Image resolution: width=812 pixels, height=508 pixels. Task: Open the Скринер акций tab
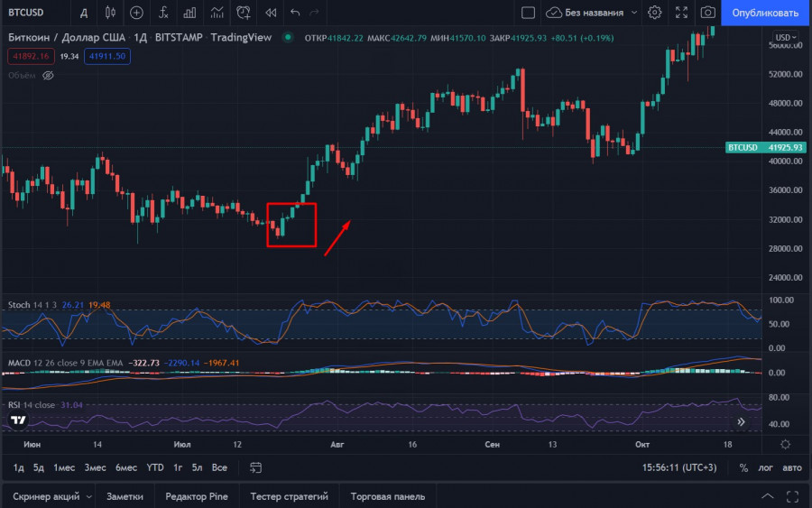(x=46, y=496)
